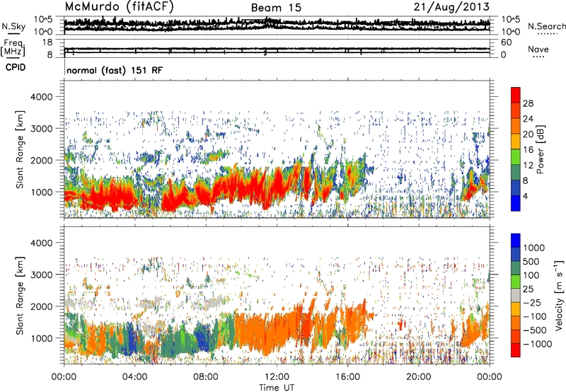The image size is (566, 392).
Task: Click the 'N.Search' legend label
Action: (x=546, y=26)
